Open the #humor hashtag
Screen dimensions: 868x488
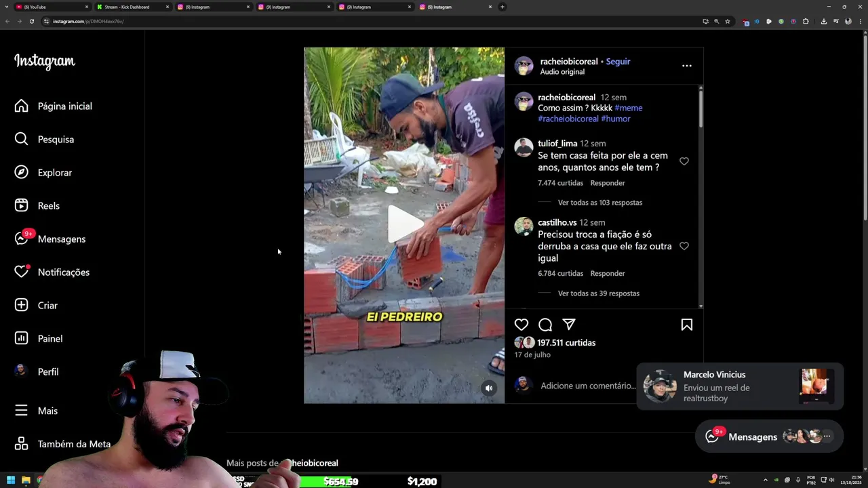[x=616, y=119]
